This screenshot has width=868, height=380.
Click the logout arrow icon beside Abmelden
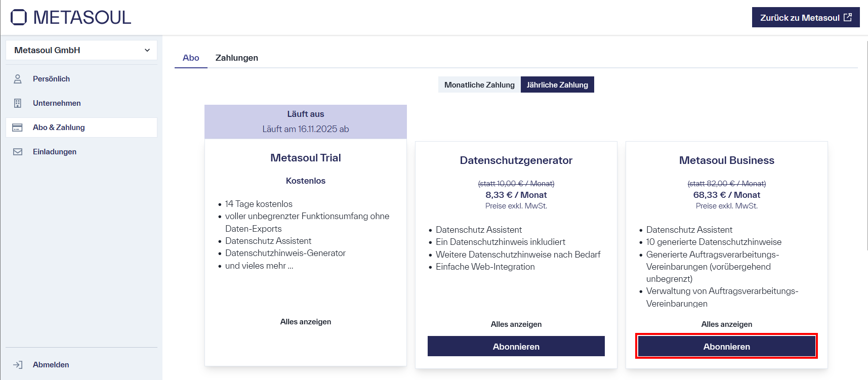(18, 365)
